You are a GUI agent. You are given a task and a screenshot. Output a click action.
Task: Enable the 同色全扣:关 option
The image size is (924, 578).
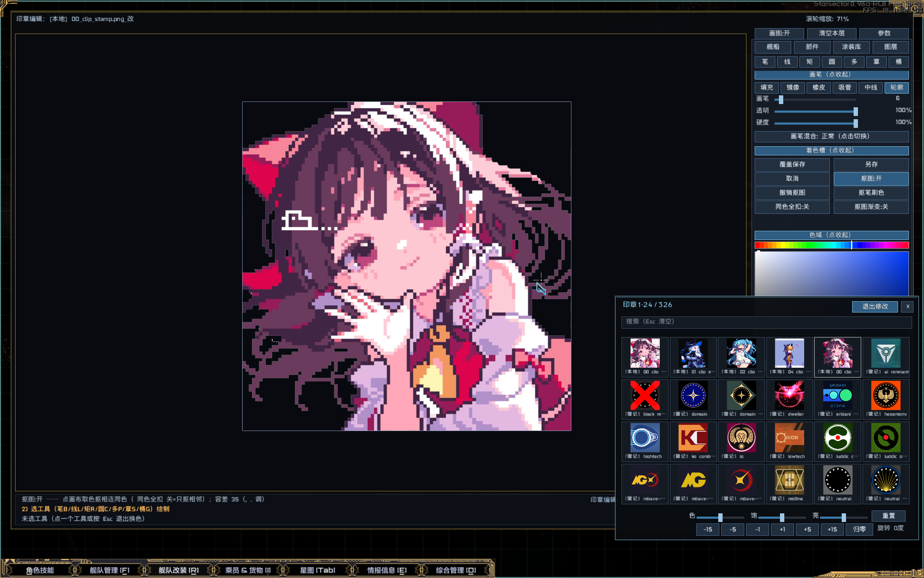pos(792,207)
